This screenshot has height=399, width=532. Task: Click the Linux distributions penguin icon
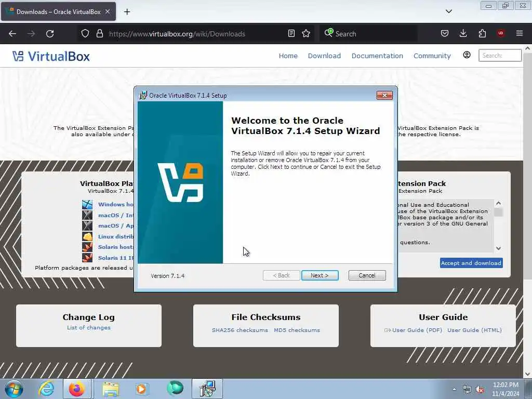87,236
